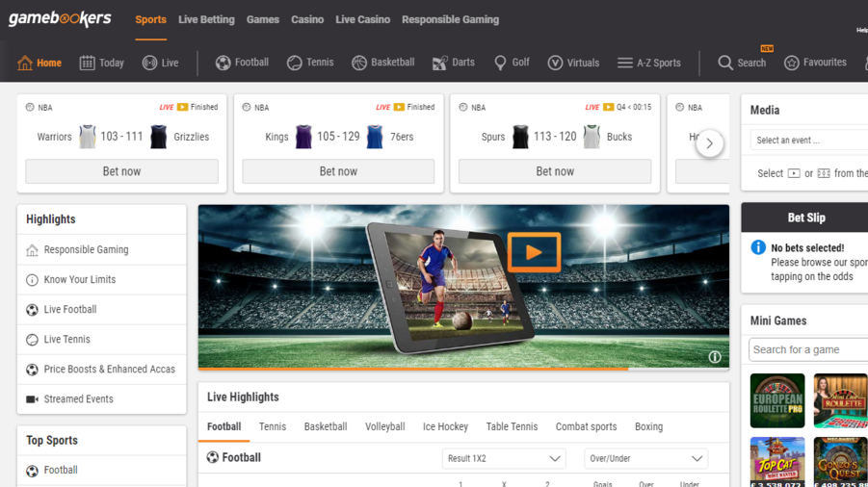Open Today calendar icon
868x487 pixels.
pyautogui.click(x=87, y=63)
